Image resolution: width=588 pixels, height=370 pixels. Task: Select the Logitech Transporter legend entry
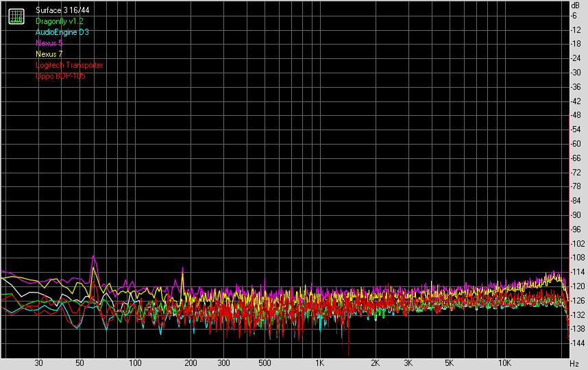69,65
